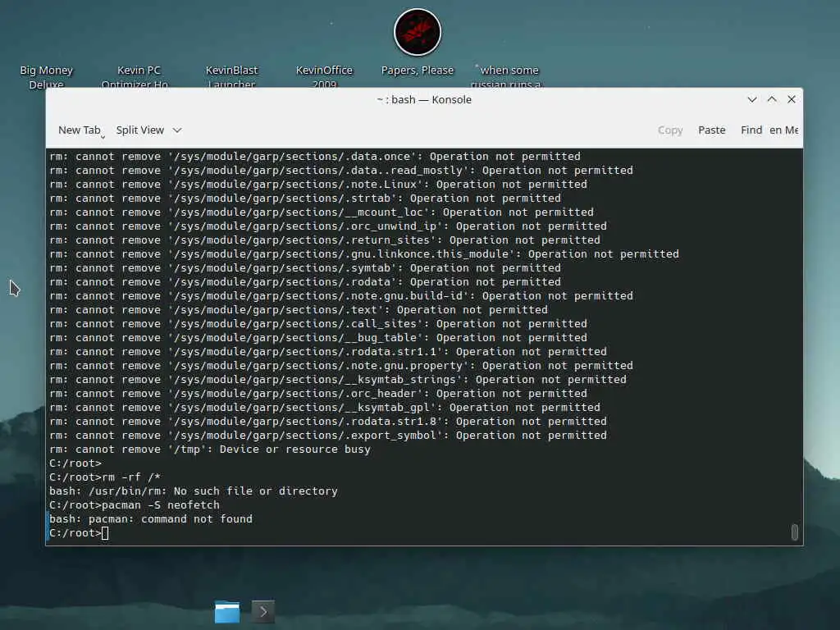Click the '~ : bash — Konsole' window title
The width and height of the screenshot is (840, 630).
point(424,99)
